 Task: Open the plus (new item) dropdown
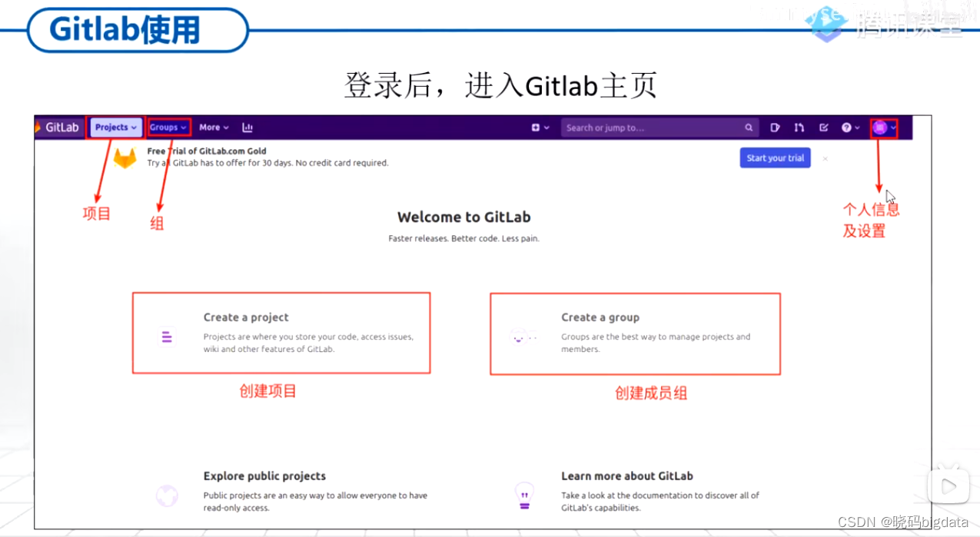(x=540, y=128)
